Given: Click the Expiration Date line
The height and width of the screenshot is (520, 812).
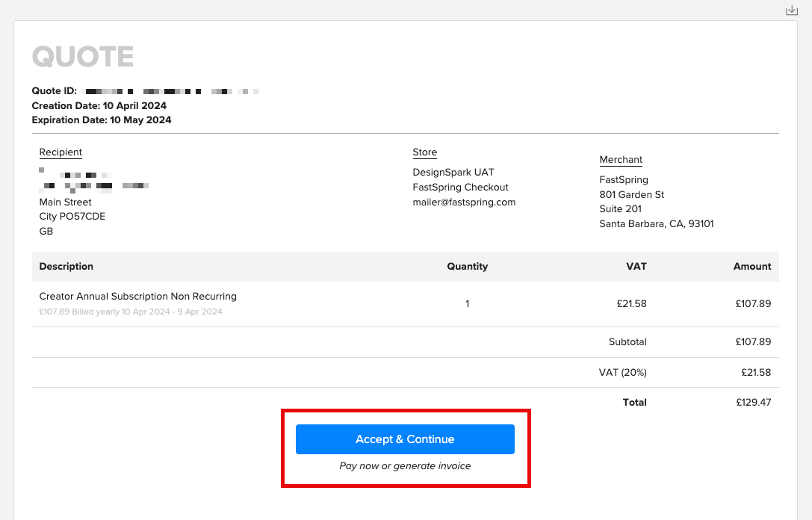Looking at the screenshot, I should 102,120.
